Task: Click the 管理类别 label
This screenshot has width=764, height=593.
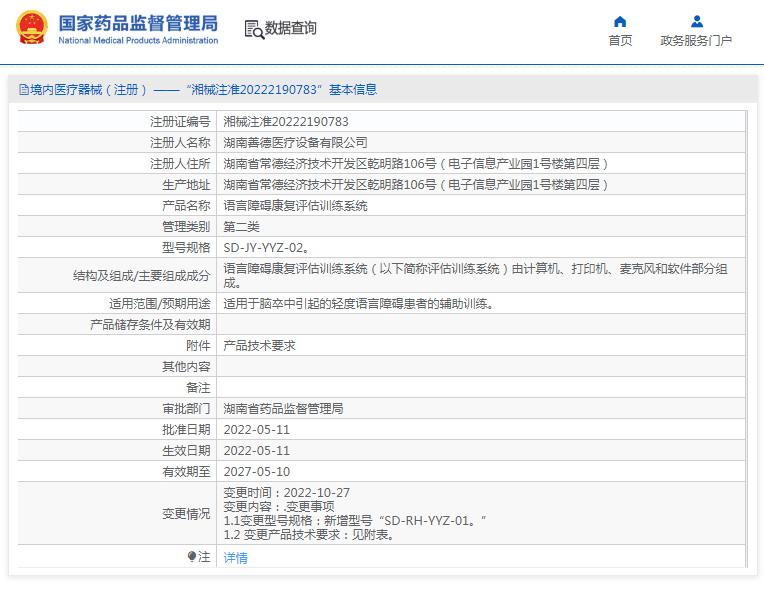Action: pyautogui.click(x=186, y=226)
